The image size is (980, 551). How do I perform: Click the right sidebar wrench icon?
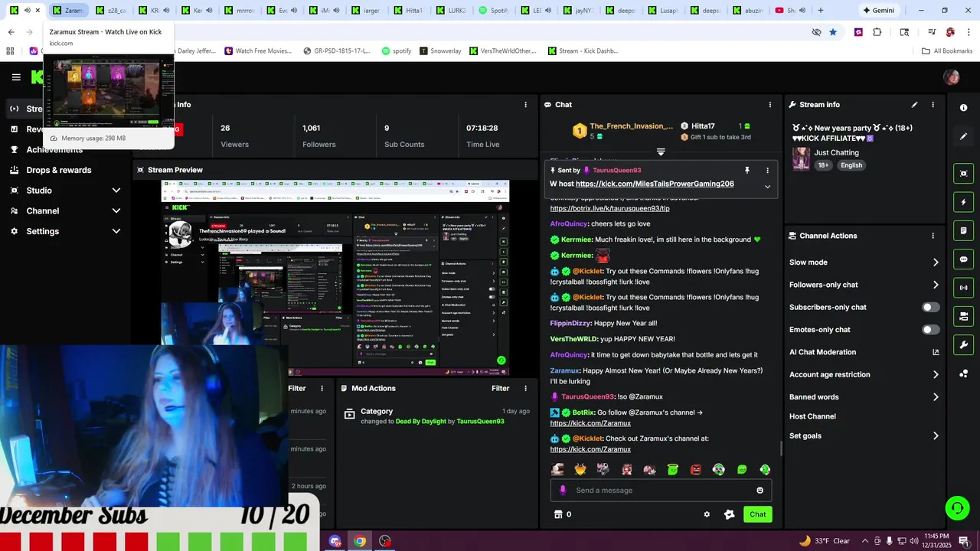963,345
